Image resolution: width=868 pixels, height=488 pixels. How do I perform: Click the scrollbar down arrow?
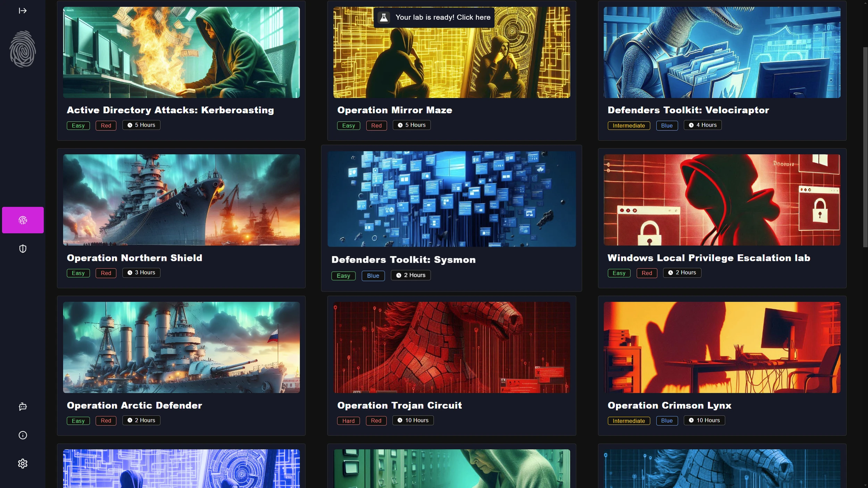point(865,485)
